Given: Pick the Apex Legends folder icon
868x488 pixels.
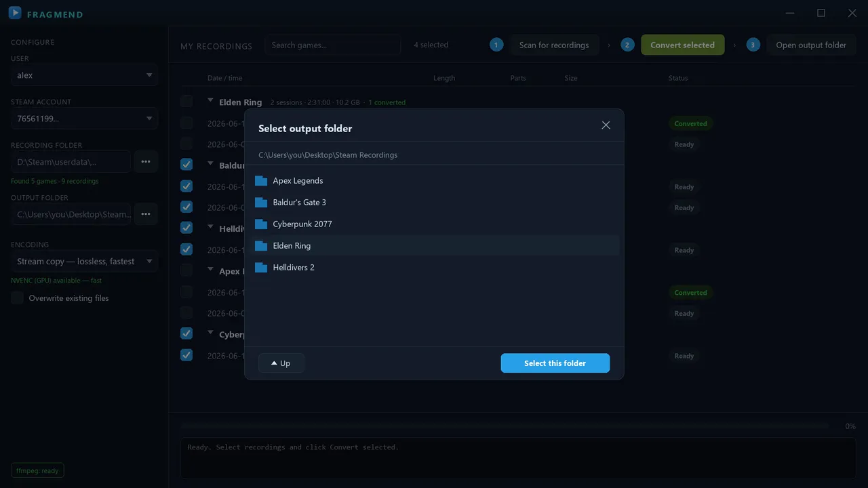Looking at the screenshot, I should (261, 181).
